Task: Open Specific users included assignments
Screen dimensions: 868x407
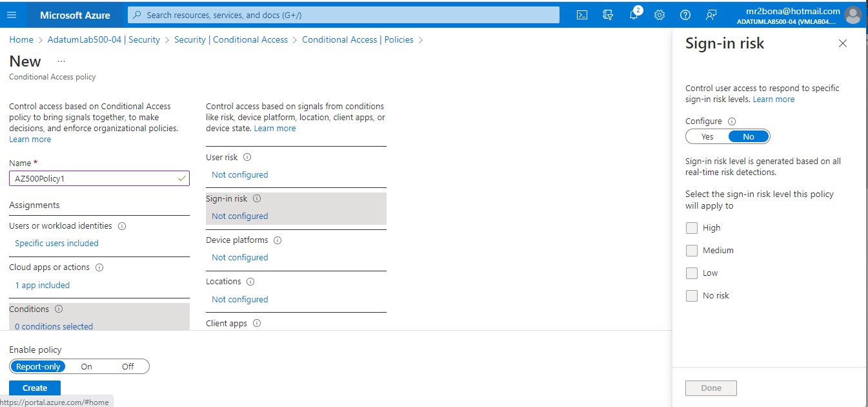Action: click(56, 243)
